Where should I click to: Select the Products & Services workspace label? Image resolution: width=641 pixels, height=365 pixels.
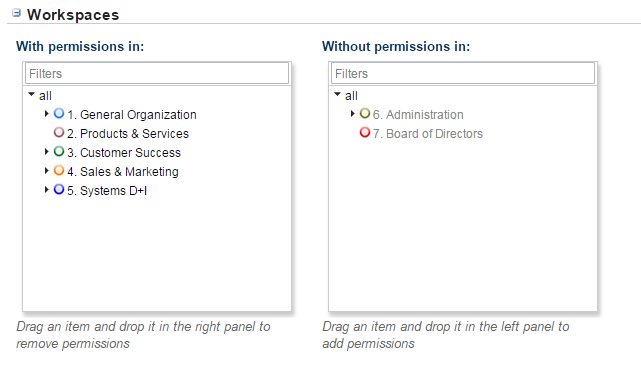128,134
